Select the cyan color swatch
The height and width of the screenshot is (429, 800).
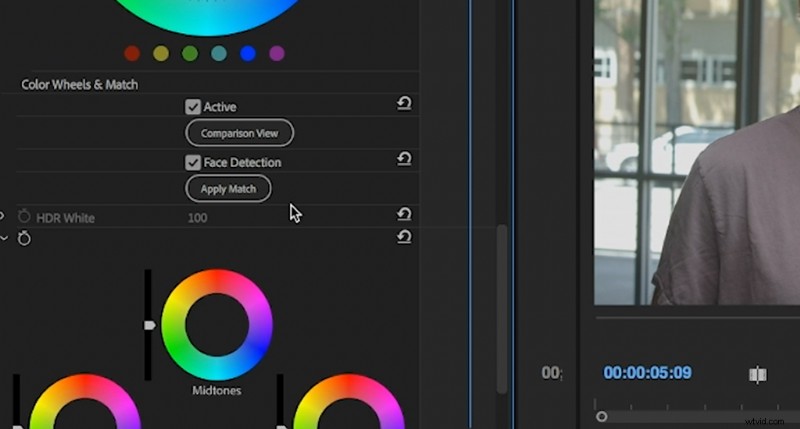219,54
